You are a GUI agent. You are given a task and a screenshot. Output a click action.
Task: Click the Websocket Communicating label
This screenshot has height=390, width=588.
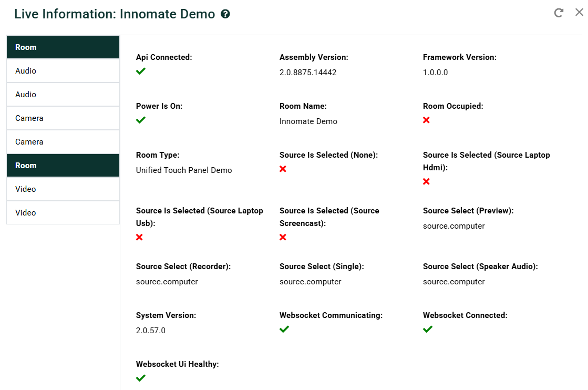(x=331, y=315)
